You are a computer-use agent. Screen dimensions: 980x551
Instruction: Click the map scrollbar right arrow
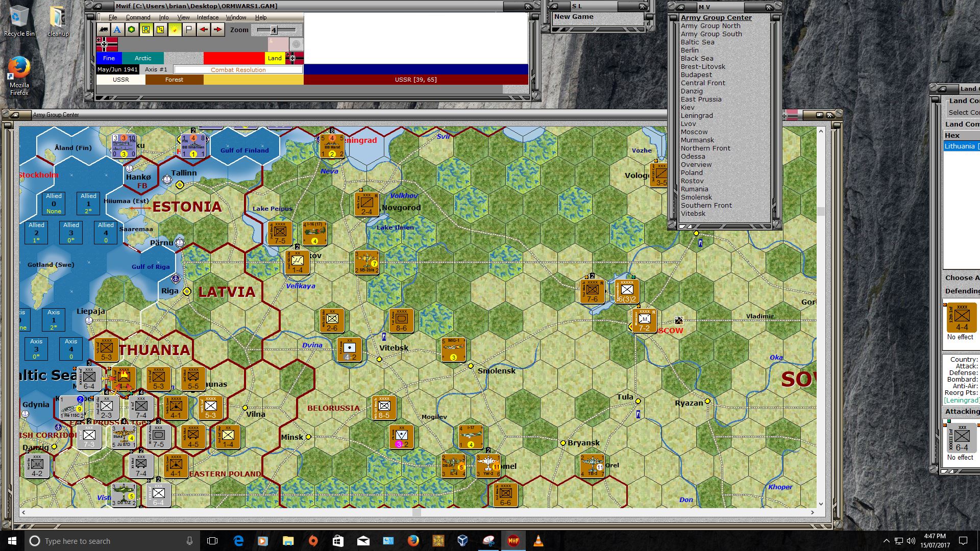click(813, 512)
